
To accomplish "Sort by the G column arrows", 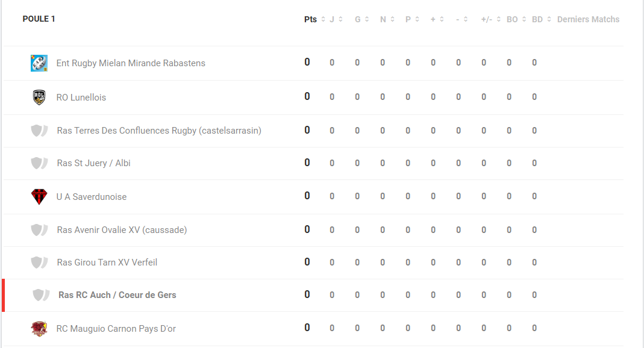I will coord(367,19).
